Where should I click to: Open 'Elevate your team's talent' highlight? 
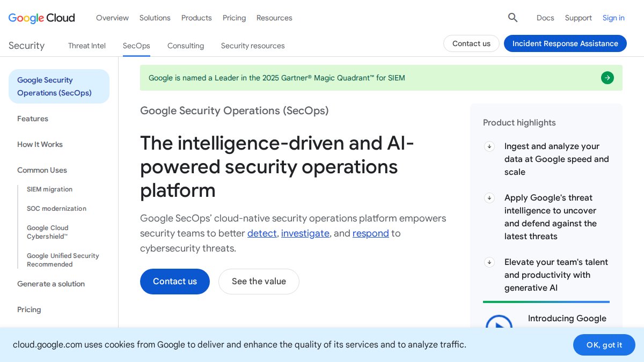pyautogui.click(x=556, y=275)
